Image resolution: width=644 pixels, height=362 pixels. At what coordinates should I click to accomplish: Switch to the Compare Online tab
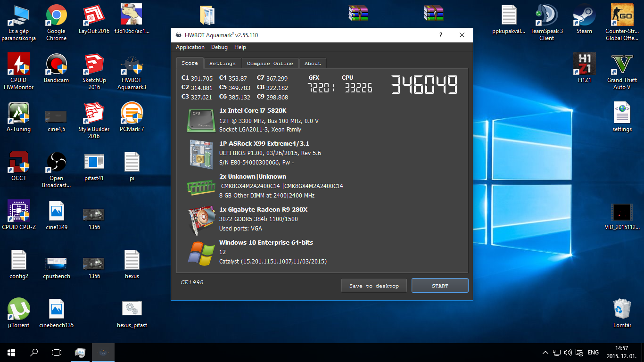pyautogui.click(x=270, y=63)
